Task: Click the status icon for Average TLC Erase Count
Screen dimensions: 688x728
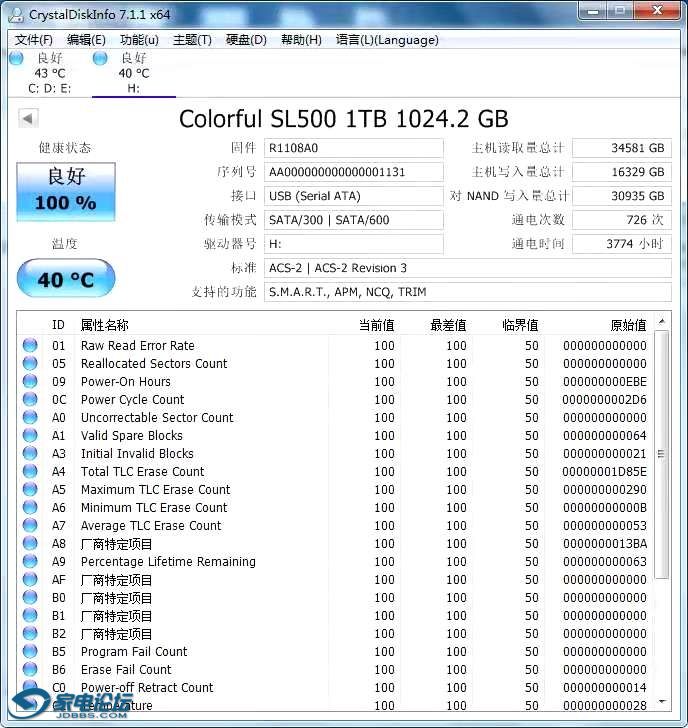Action: point(30,525)
